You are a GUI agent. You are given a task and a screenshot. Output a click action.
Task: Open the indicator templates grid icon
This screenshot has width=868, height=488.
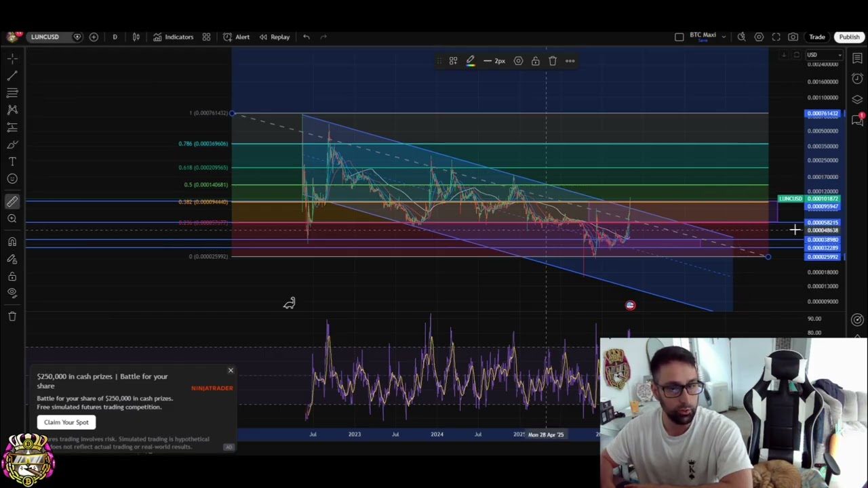(x=206, y=37)
